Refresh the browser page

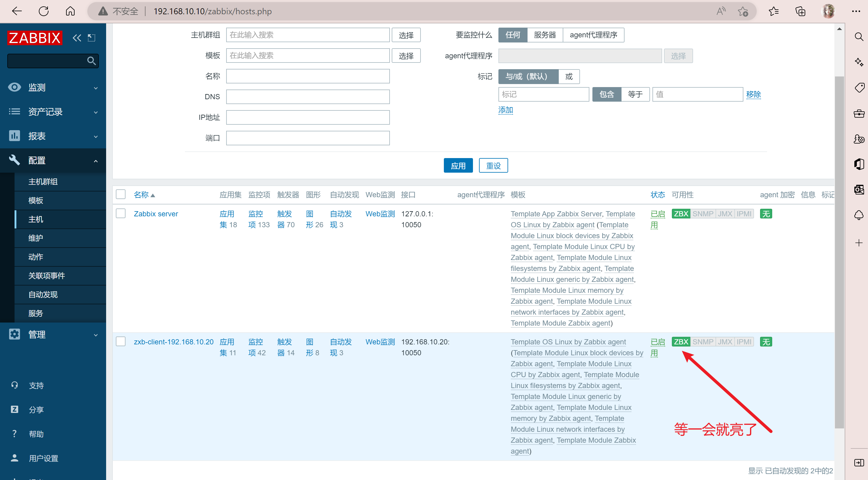tap(43, 11)
